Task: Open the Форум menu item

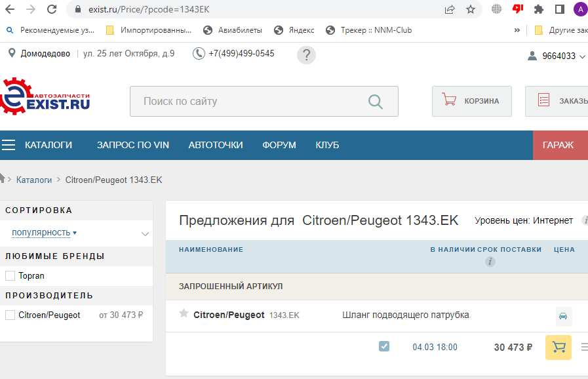Action: coord(279,145)
